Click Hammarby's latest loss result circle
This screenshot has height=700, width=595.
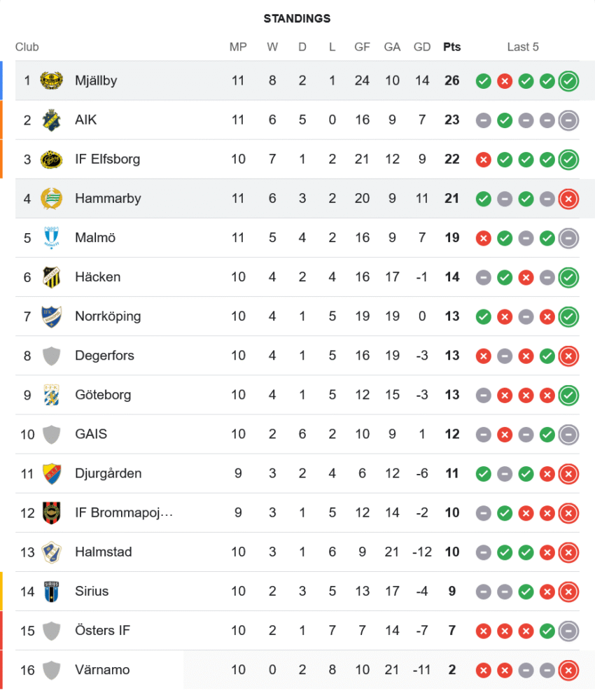click(568, 199)
